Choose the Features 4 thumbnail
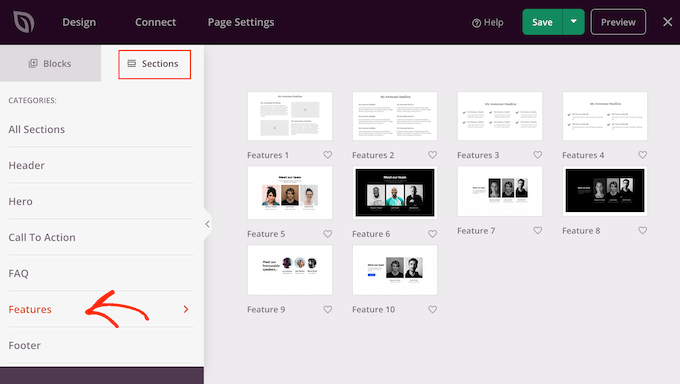Viewport: 680px width, 384px height. 605,116
